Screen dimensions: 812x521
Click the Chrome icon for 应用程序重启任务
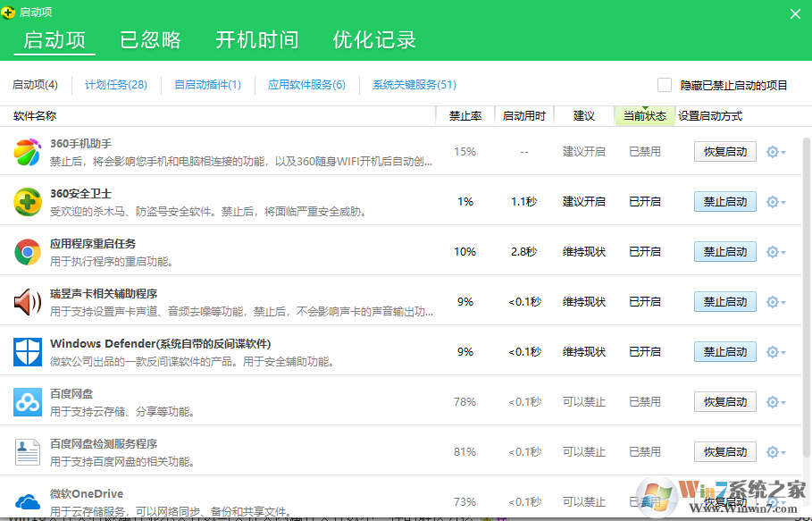click(x=28, y=252)
